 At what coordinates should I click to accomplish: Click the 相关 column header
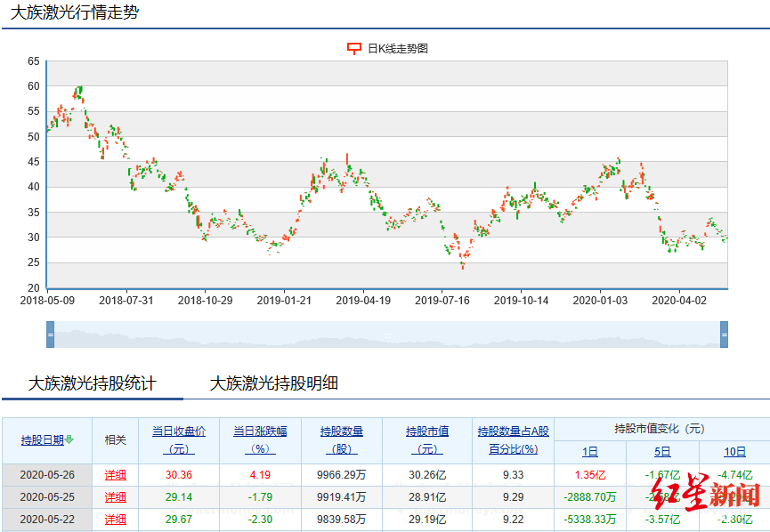click(x=116, y=440)
